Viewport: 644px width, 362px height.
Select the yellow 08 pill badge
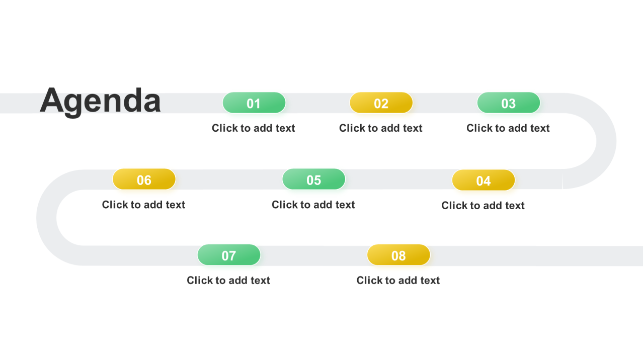(x=398, y=255)
